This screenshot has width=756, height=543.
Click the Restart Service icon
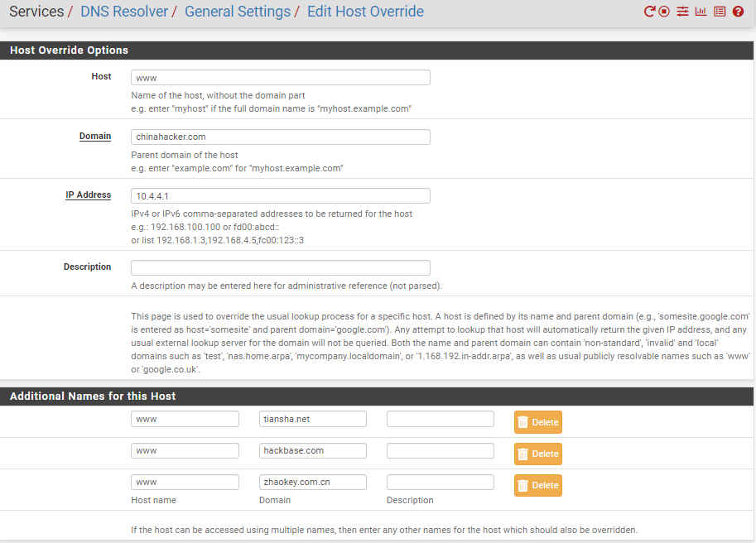[650, 12]
